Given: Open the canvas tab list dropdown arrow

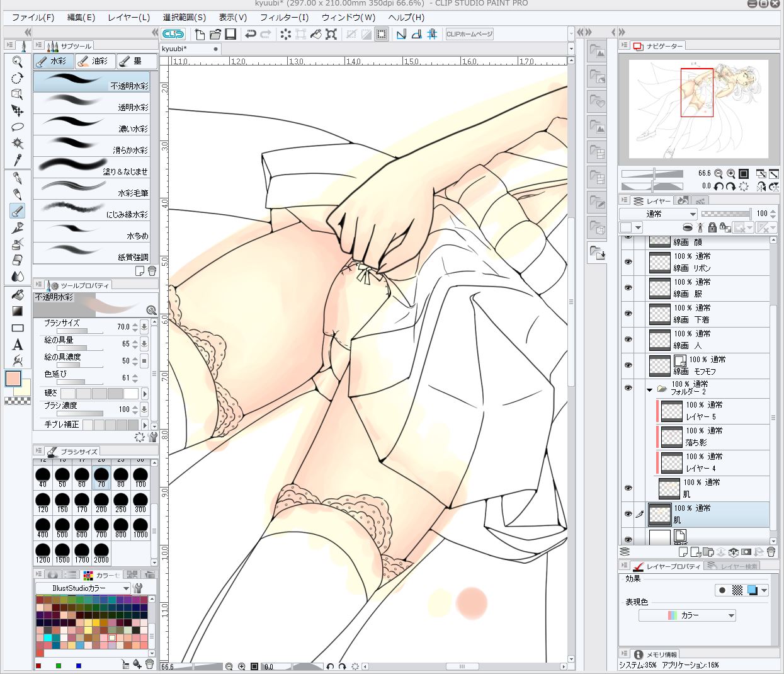Looking at the screenshot, I should click(571, 49).
